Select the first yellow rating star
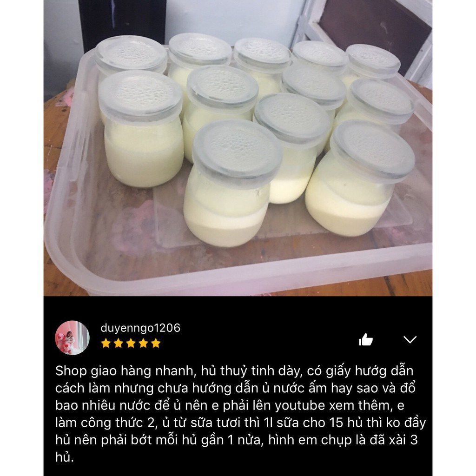 click(106, 344)
